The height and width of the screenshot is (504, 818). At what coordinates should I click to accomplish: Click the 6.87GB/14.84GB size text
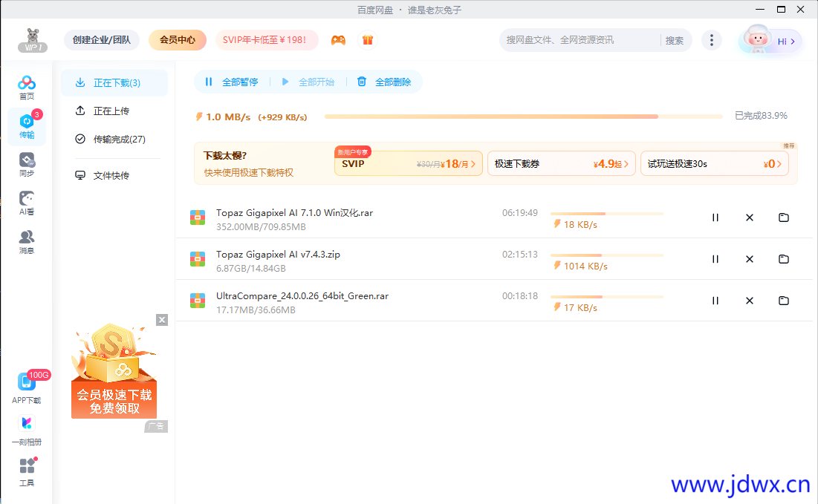(251, 269)
